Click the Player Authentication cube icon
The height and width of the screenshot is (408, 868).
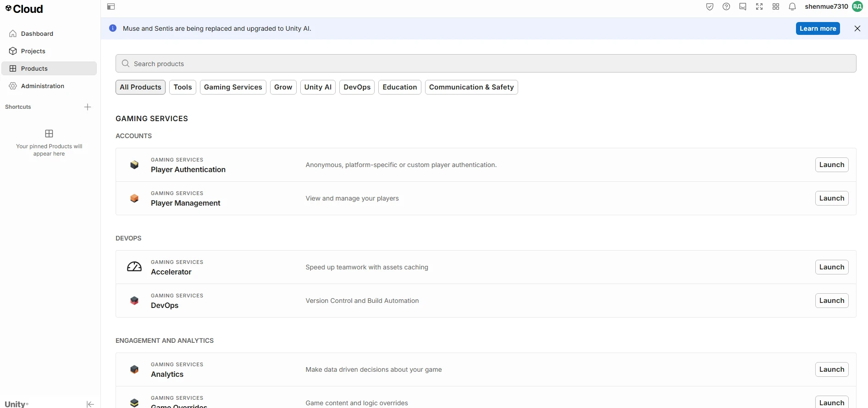point(134,165)
